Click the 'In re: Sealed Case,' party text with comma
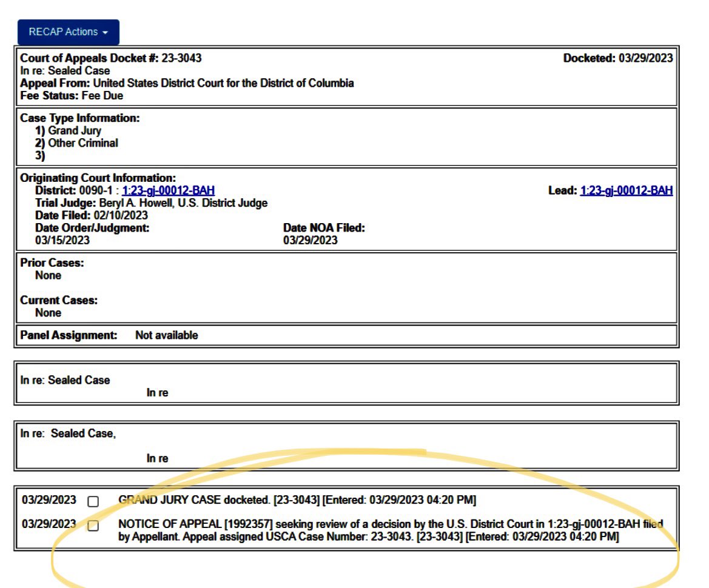The width and height of the screenshot is (709, 588). [x=68, y=433]
